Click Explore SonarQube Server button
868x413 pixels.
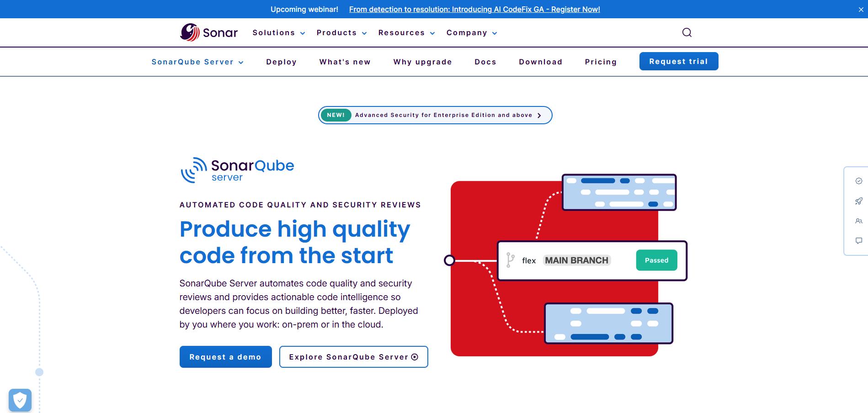tap(354, 357)
